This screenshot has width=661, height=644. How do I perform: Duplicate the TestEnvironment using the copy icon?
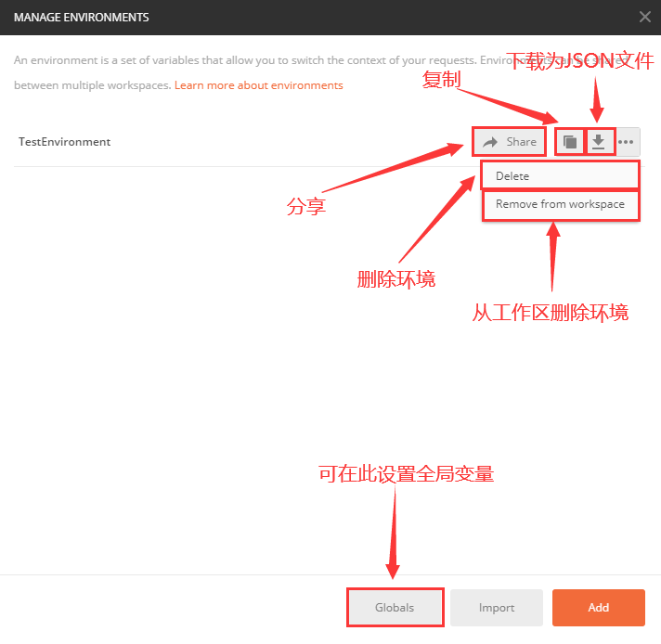[570, 142]
